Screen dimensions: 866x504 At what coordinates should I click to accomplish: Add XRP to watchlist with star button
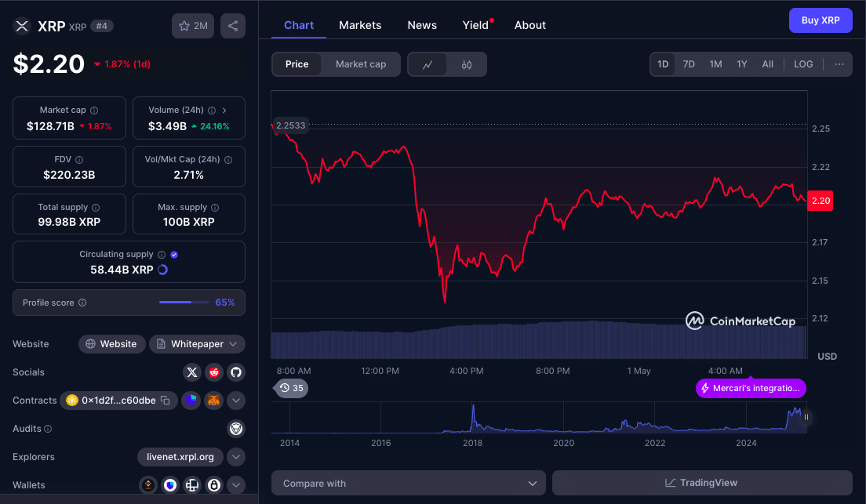click(x=193, y=26)
